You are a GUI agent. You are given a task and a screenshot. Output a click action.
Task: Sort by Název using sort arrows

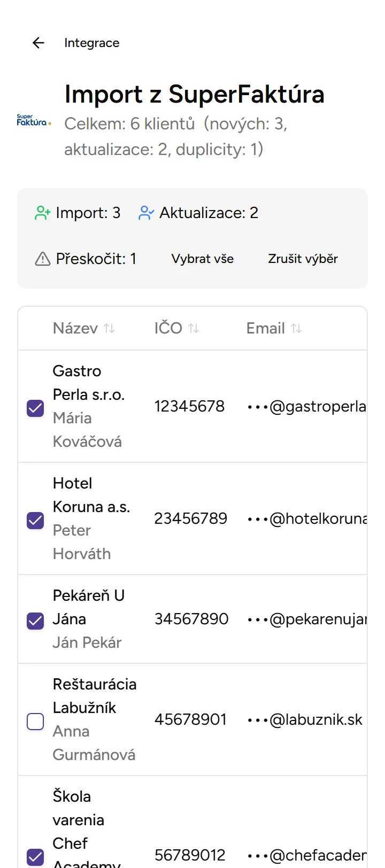pyautogui.click(x=109, y=328)
